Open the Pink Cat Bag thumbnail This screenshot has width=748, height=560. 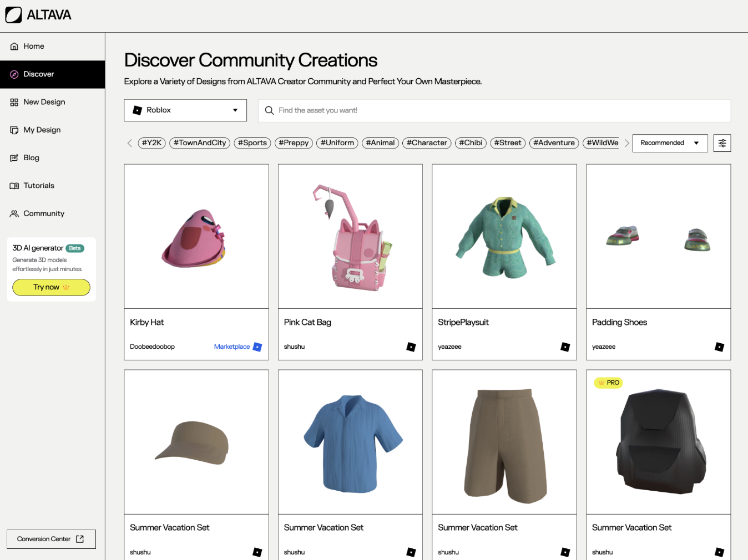350,237
